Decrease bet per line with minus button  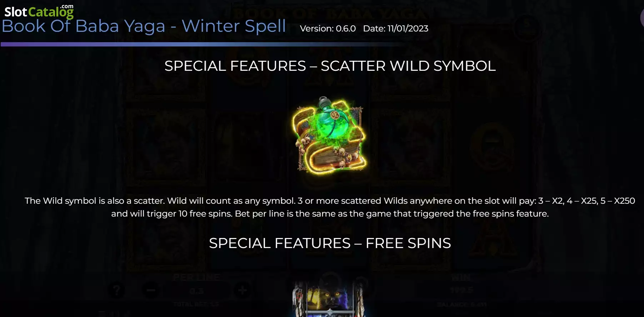pyautogui.click(x=151, y=290)
